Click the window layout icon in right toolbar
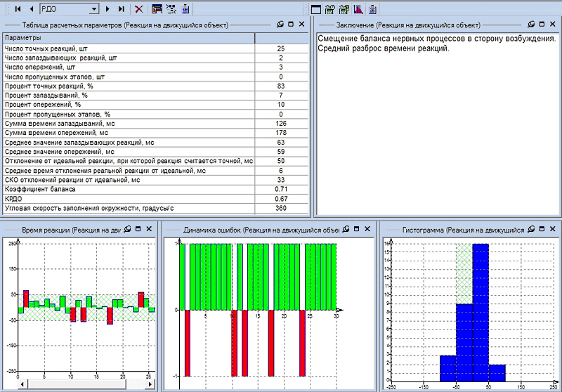 316,9
